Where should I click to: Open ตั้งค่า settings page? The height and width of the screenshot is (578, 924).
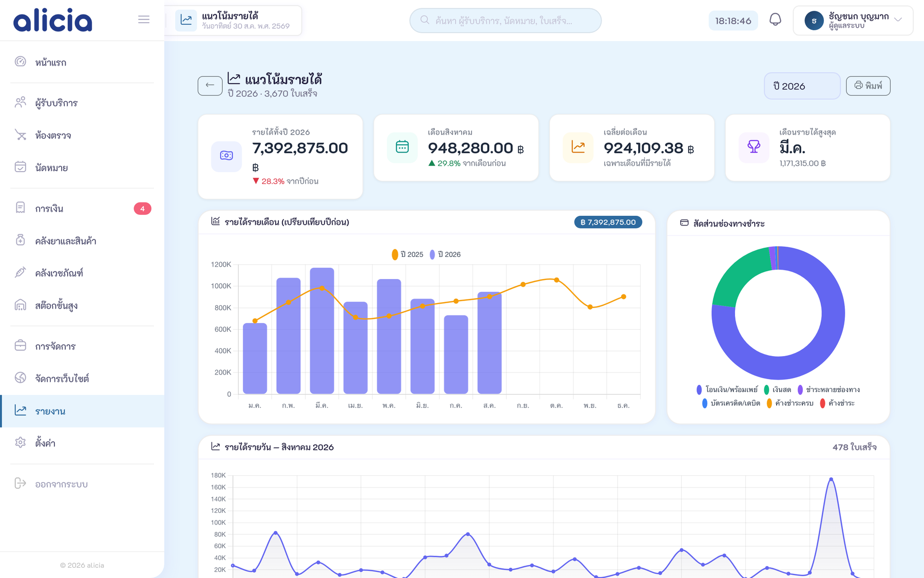click(82, 443)
